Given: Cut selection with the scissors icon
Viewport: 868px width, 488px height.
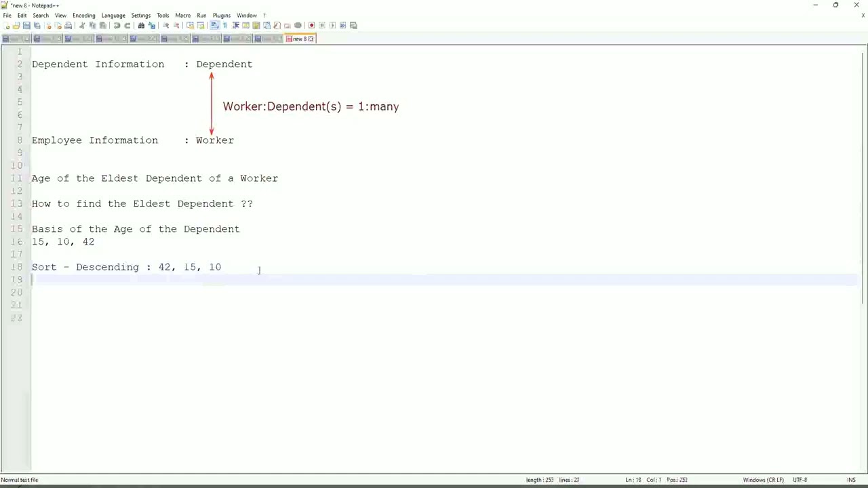Looking at the screenshot, I should pyautogui.click(x=82, y=25).
